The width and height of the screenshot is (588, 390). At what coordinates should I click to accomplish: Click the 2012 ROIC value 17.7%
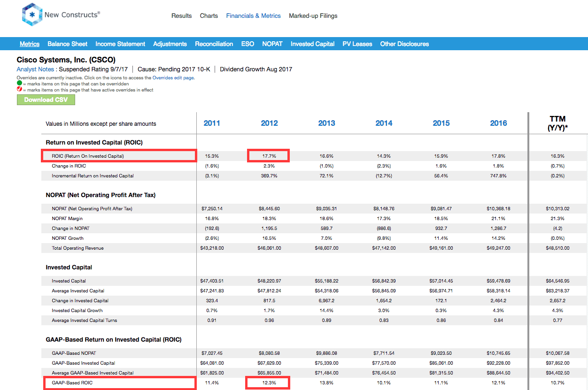coord(269,156)
